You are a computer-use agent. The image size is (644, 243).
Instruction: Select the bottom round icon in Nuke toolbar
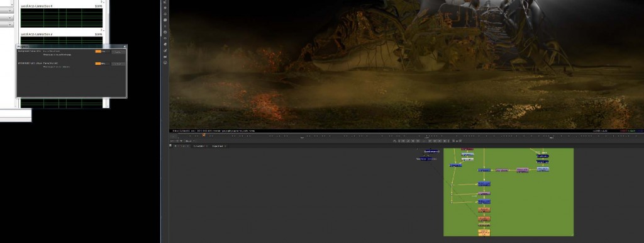point(165,62)
